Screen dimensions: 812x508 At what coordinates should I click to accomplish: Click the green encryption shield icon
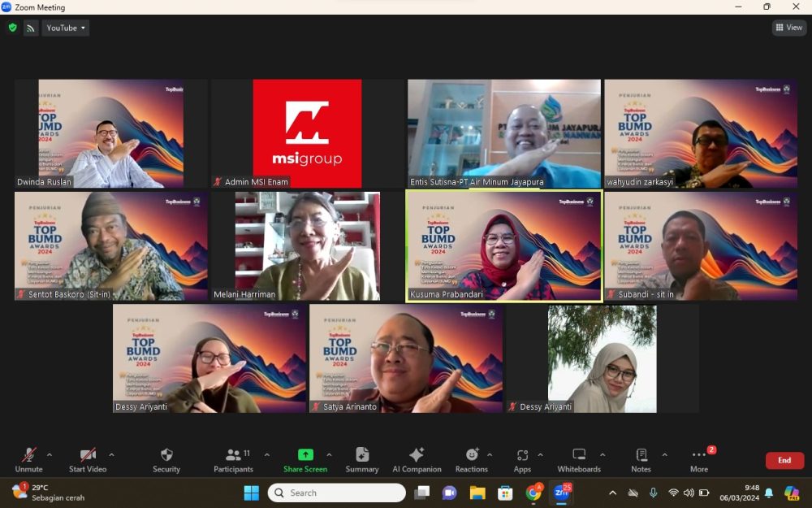(x=12, y=28)
